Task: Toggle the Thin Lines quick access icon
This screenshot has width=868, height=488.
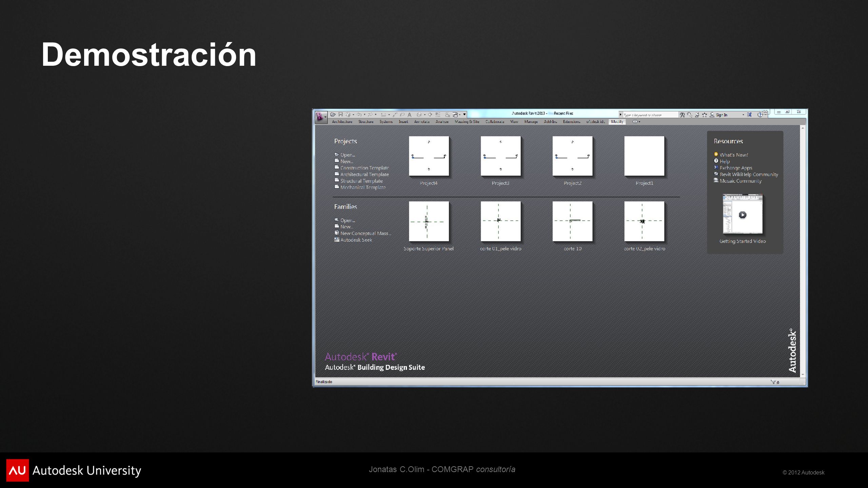Action: click(x=438, y=115)
